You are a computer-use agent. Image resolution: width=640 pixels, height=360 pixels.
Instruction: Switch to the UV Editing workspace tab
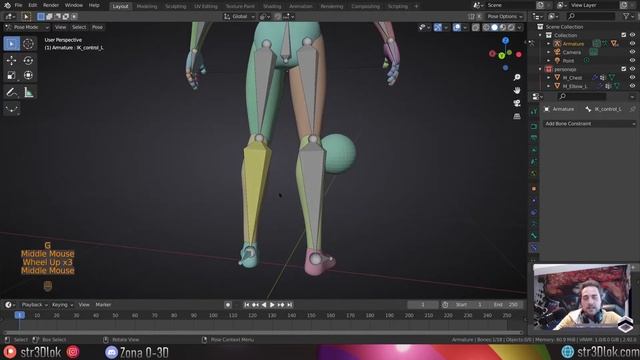(206, 7)
